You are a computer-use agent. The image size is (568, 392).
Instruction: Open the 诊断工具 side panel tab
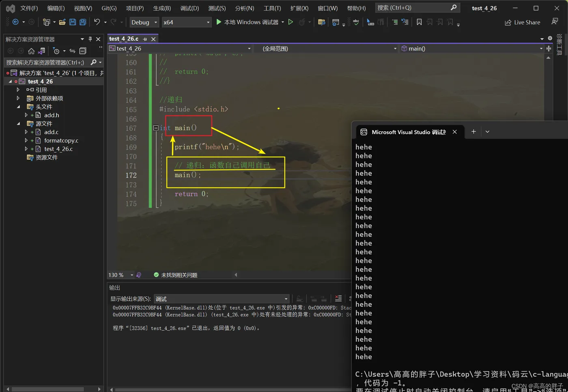560,45
